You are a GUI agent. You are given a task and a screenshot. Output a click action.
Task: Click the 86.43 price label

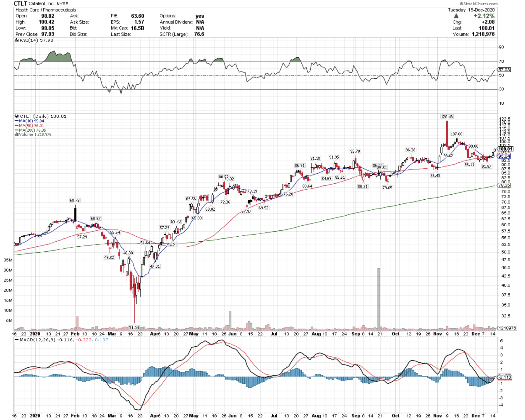tap(435, 176)
